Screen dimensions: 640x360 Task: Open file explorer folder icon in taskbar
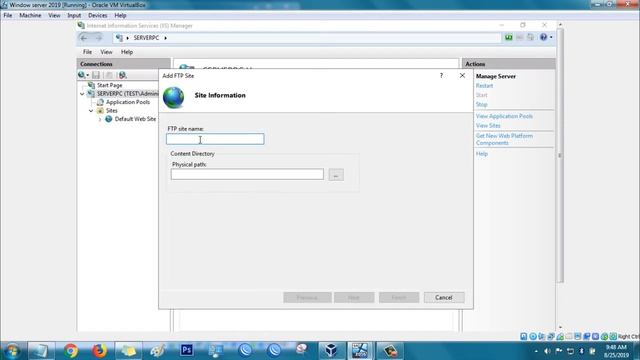[x=128, y=351]
